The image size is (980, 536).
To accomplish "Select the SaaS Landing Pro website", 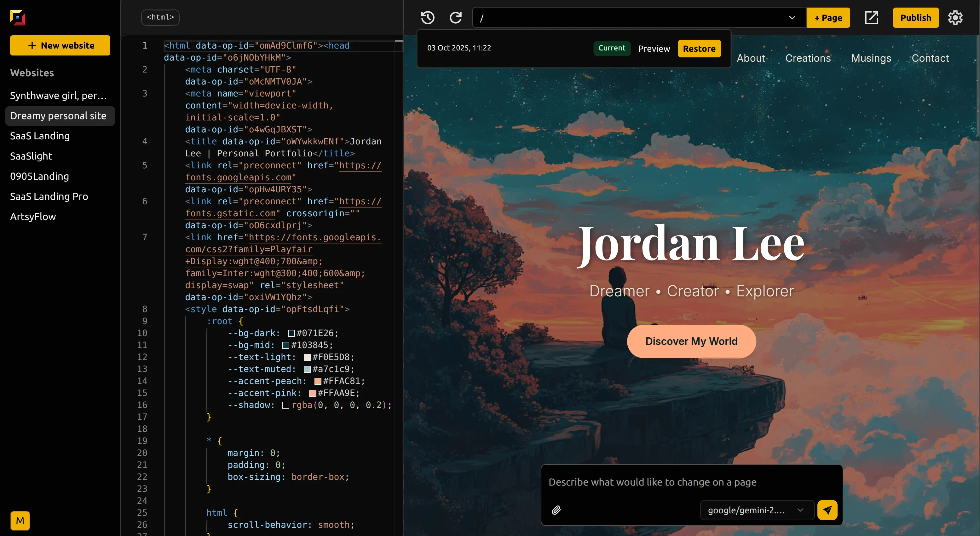I will [49, 196].
